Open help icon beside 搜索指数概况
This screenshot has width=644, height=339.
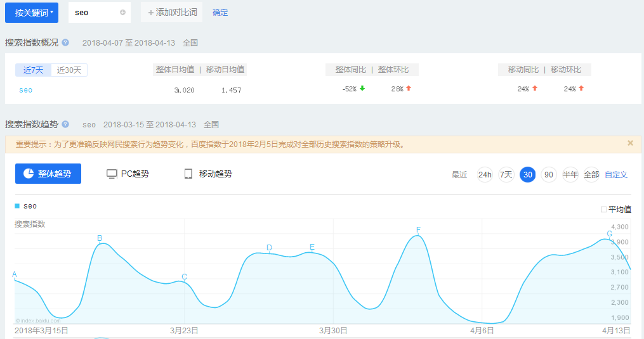[x=65, y=42]
